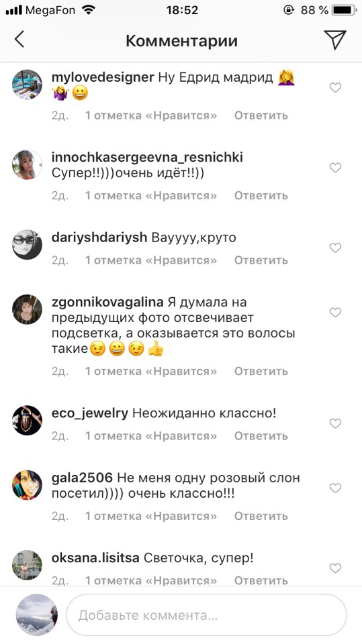This screenshot has width=362, height=644.
Task: View likes on dariyshdariysh's comment
Action: pyautogui.click(x=151, y=260)
